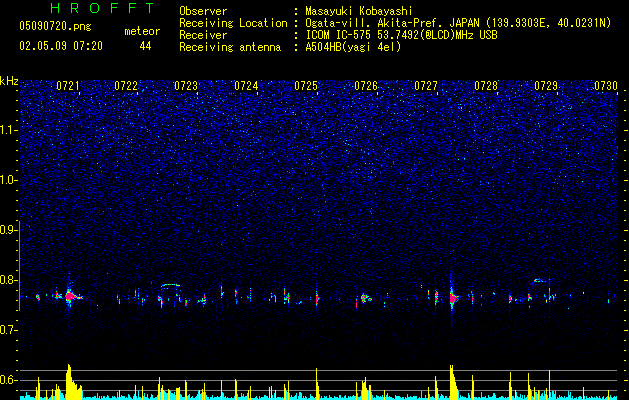The width and height of the screenshot is (629, 400).
Task: Click the 0721 time marker
Action: tap(68, 86)
